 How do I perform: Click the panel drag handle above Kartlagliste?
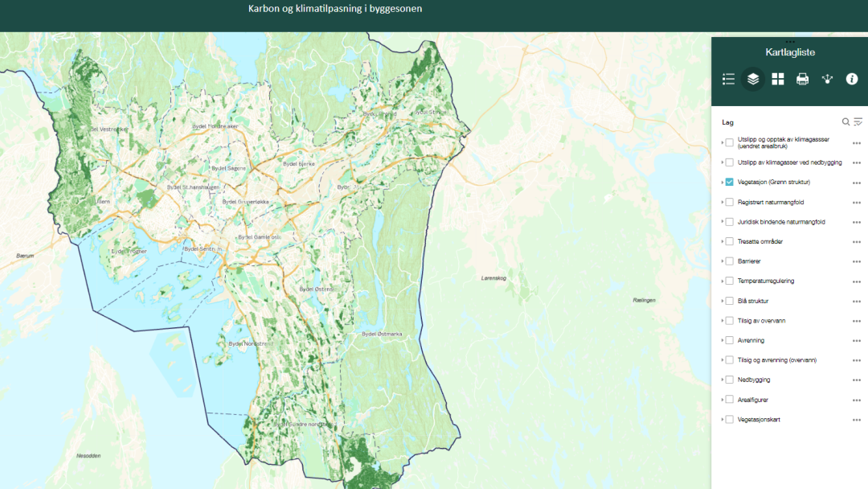[790, 42]
